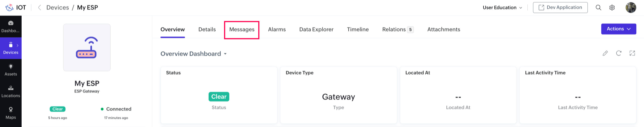Switch to the Messages tab

[x=241, y=30]
